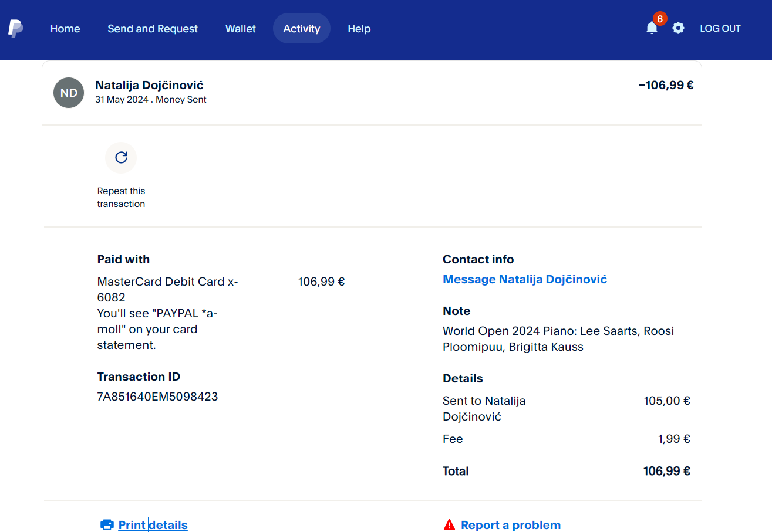772x532 pixels.
Task: Open the Send and Request page
Action: (x=153, y=29)
